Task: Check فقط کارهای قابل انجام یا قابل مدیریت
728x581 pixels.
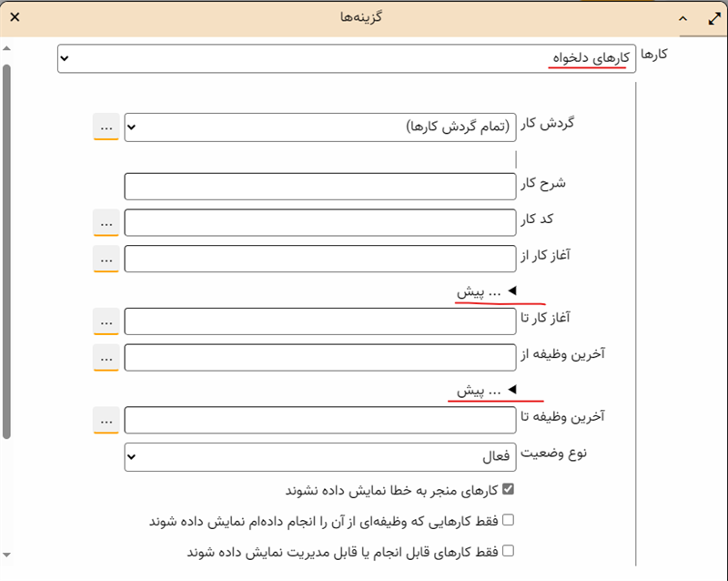Action: pos(509,551)
